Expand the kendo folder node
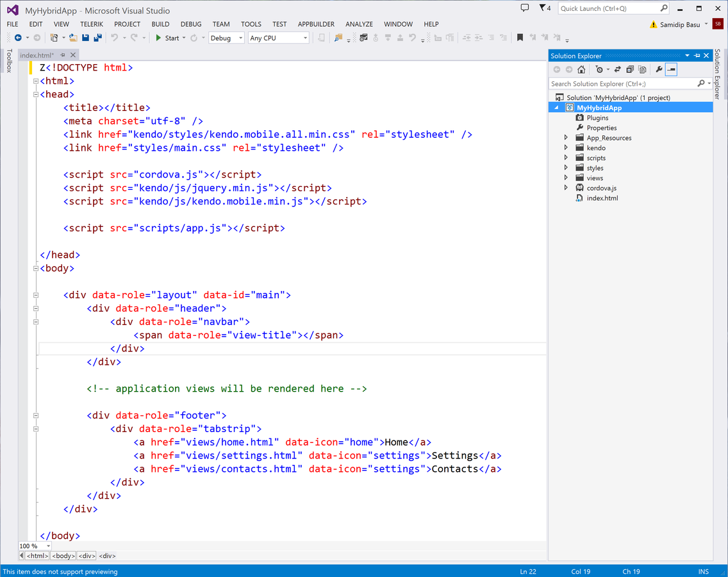This screenshot has height=577, width=728. click(x=566, y=147)
